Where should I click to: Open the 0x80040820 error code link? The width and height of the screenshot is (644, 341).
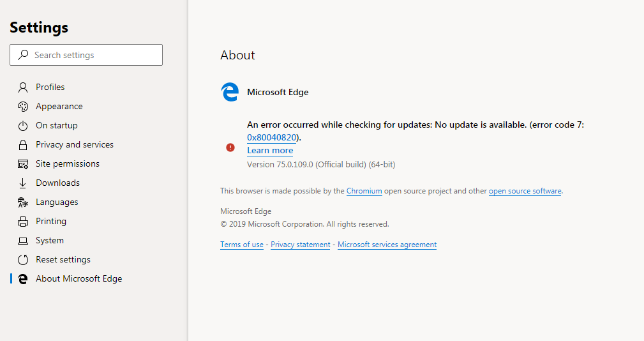pos(271,138)
